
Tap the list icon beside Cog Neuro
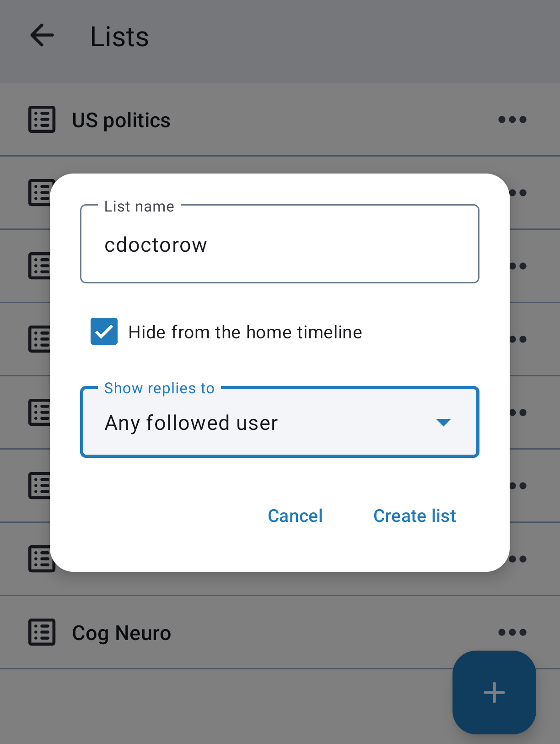point(42,632)
